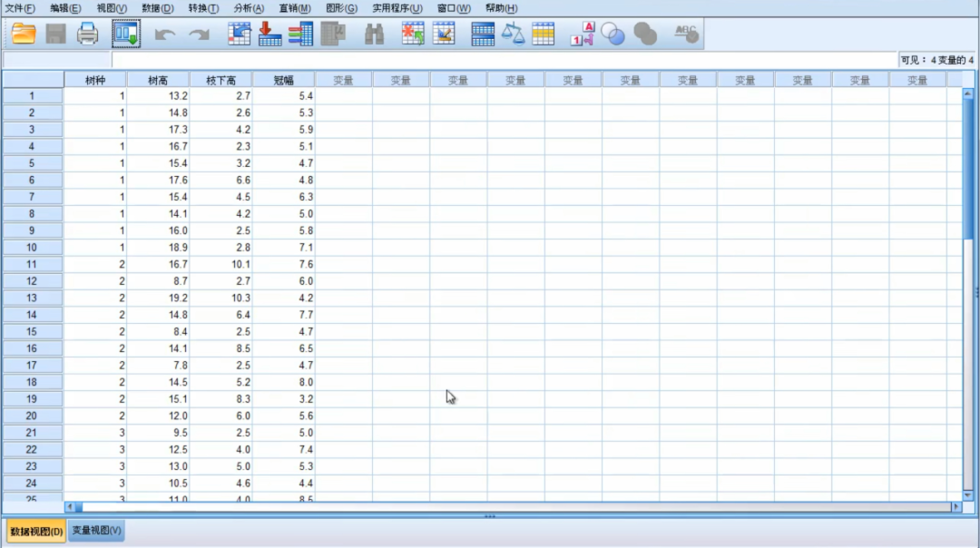The image size is (980, 548).
Task: Click the Find binoculars icon
Action: tap(374, 34)
